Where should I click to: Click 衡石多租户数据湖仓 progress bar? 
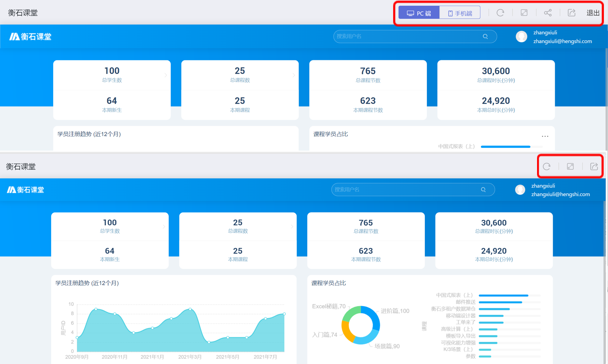(510, 309)
